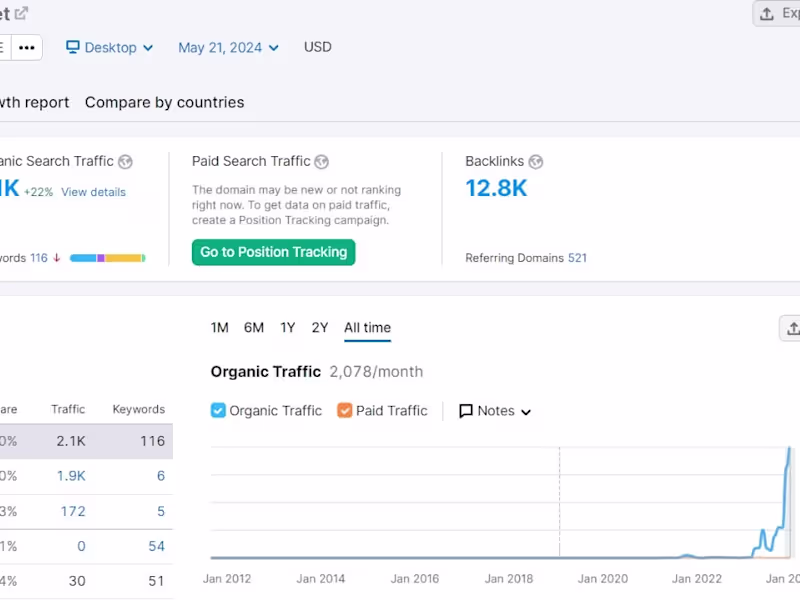
Task: Disable the Organic Traffic checkbox
Action: click(218, 410)
